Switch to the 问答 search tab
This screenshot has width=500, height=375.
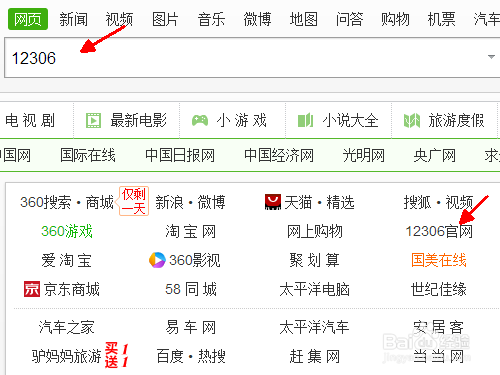click(x=349, y=19)
